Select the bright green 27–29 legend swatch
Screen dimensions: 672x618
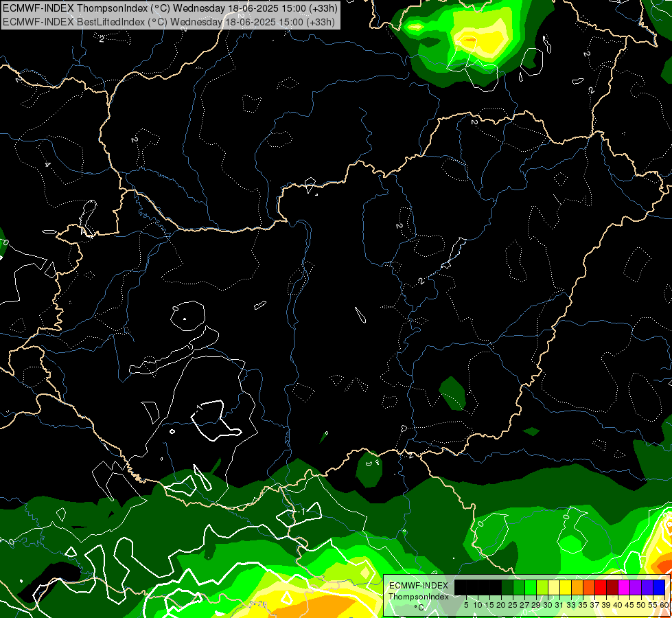tap(531, 587)
